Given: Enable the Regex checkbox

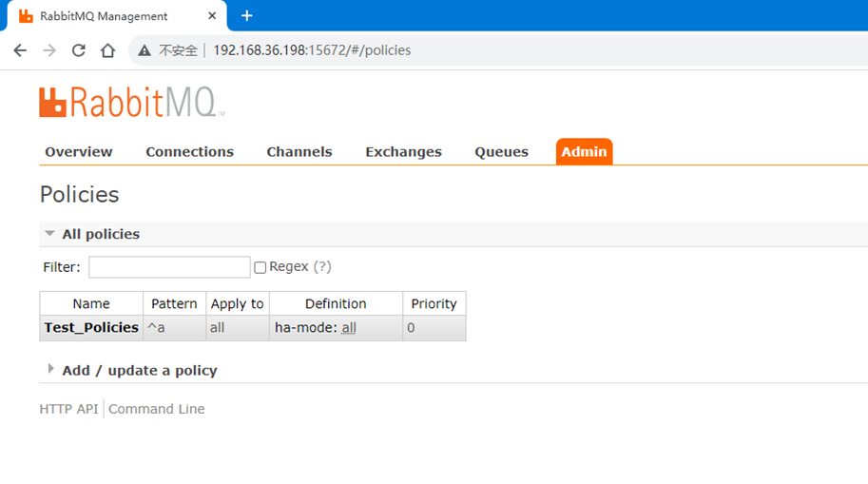Looking at the screenshot, I should click(x=260, y=268).
